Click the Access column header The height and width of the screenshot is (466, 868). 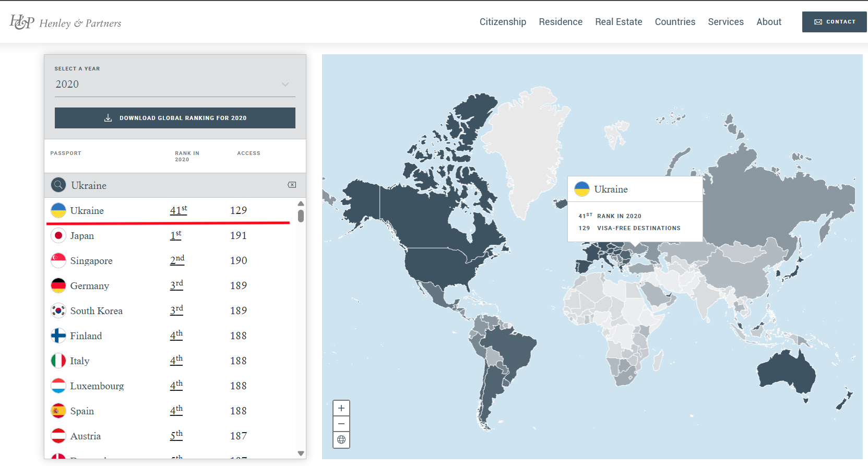point(248,153)
